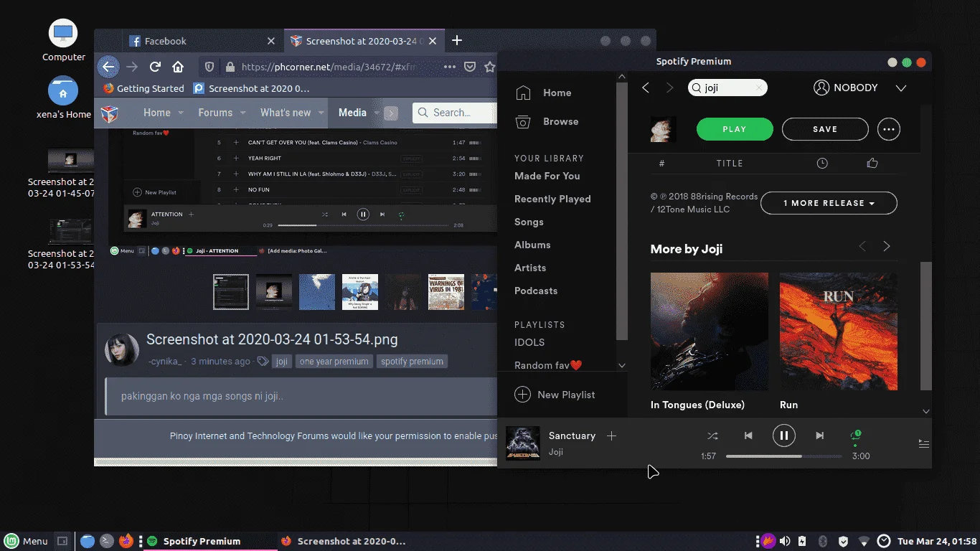This screenshot has width=980, height=551.
Task: Create a New Playlist in Spotify
Action: pos(555,395)
